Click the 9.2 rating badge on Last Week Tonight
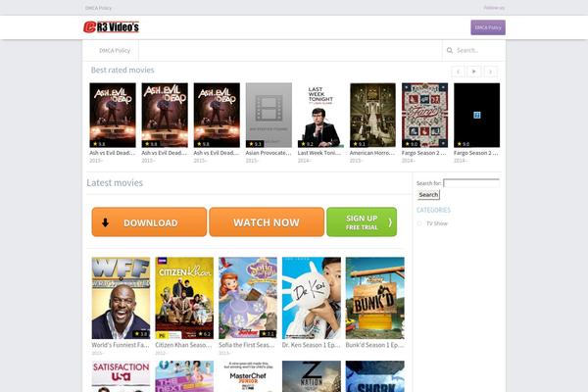Screen dimensions: 588x392 [307, 144]
